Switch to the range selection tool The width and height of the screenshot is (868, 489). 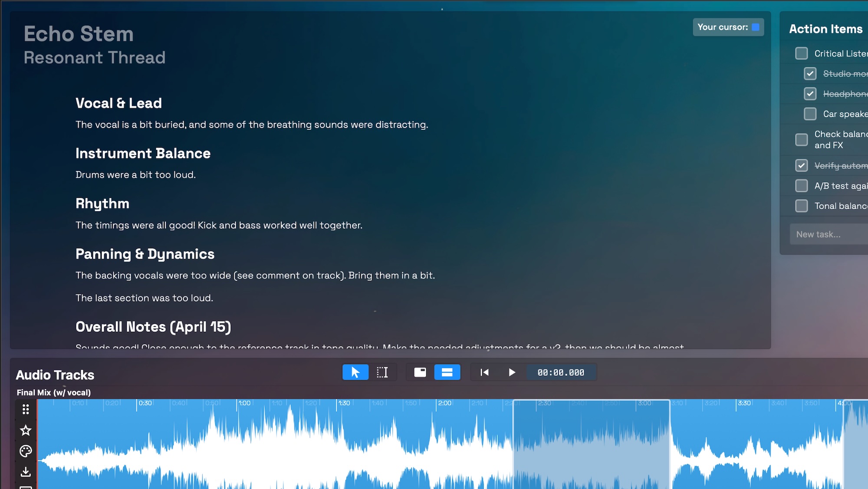(x=382, y=372)
